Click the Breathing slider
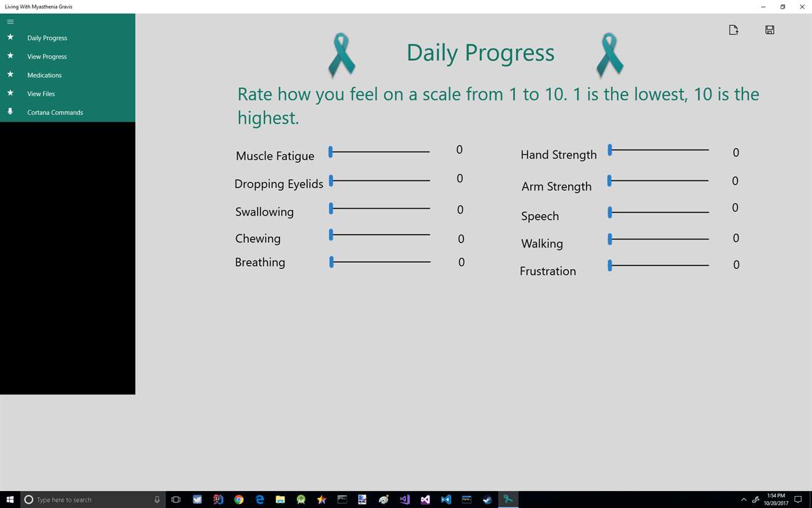The height and width of the screenshot is (508, 812). coord(380,262)
